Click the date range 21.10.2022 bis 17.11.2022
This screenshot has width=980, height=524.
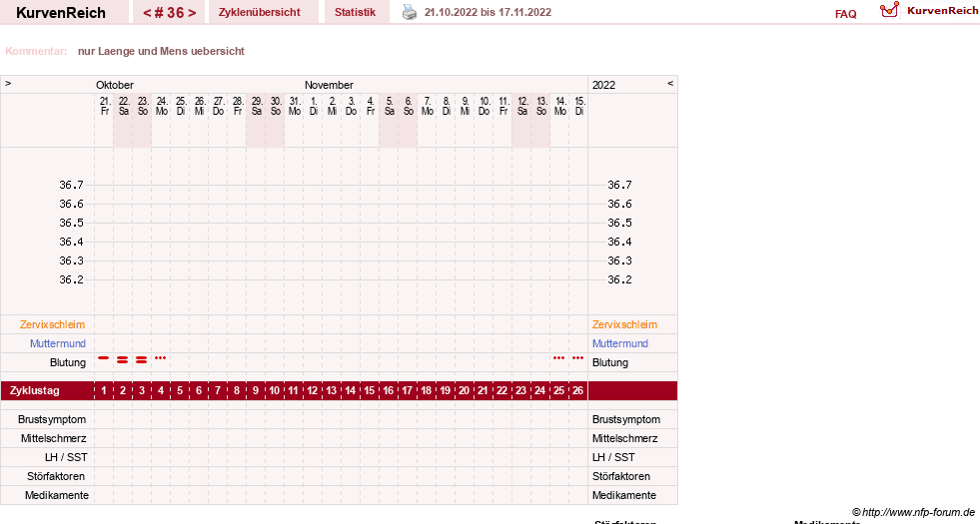pos(488,13)
